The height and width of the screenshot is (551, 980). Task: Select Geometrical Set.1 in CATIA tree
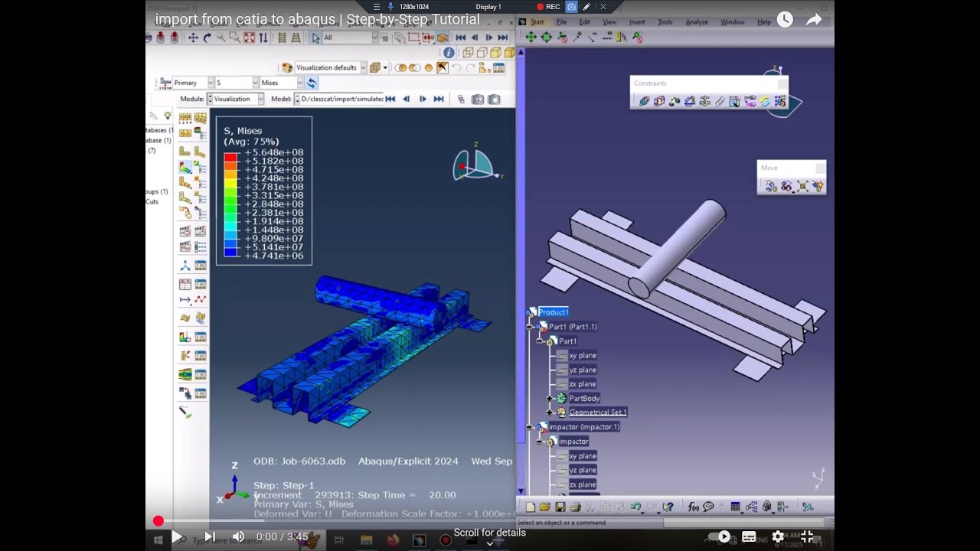(x=598, y=412)
